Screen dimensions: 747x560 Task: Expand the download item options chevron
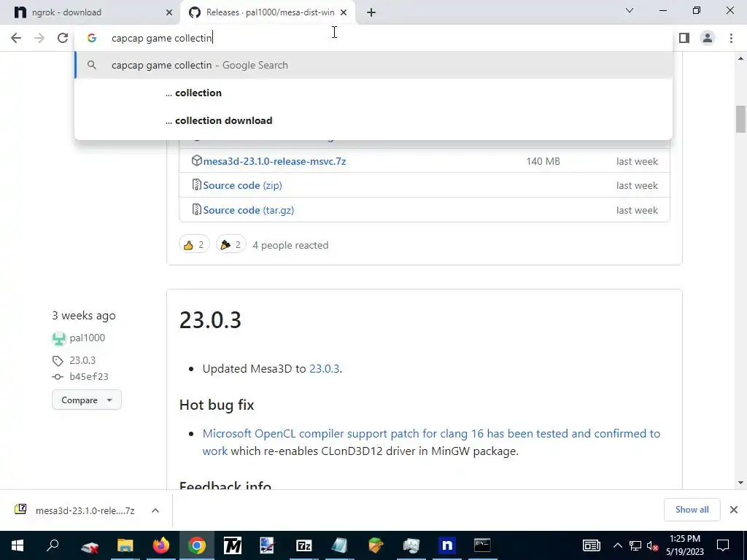[x=155, y=510]
